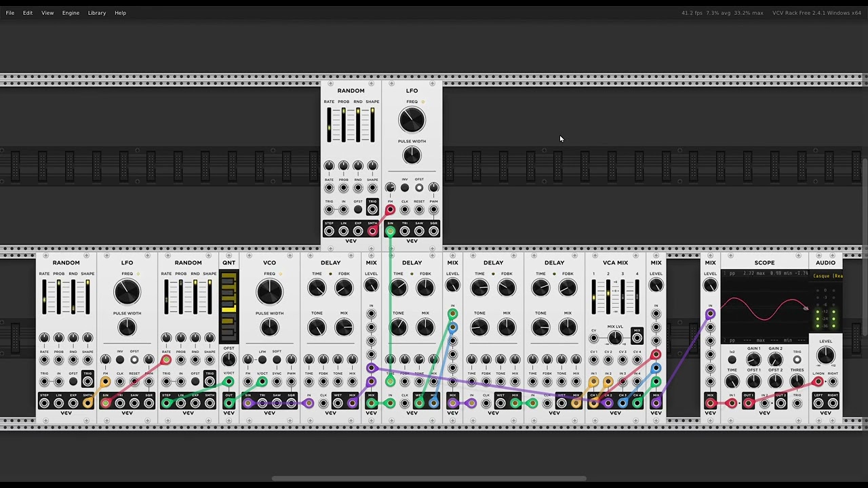The height and width of the screenshot is (488, 868).
Task: Click the channel 1 level slider on the VCA MIX
Action: click(593, 297)
